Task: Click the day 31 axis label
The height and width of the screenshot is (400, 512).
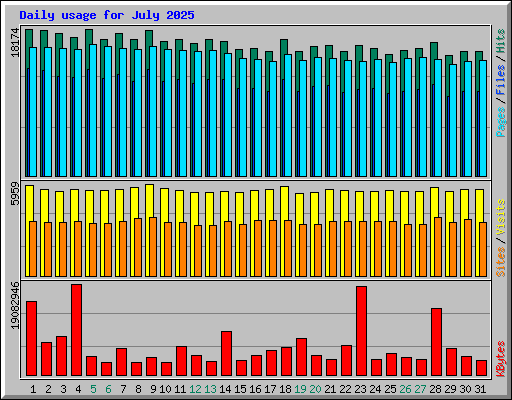Action: click(480, 389)
